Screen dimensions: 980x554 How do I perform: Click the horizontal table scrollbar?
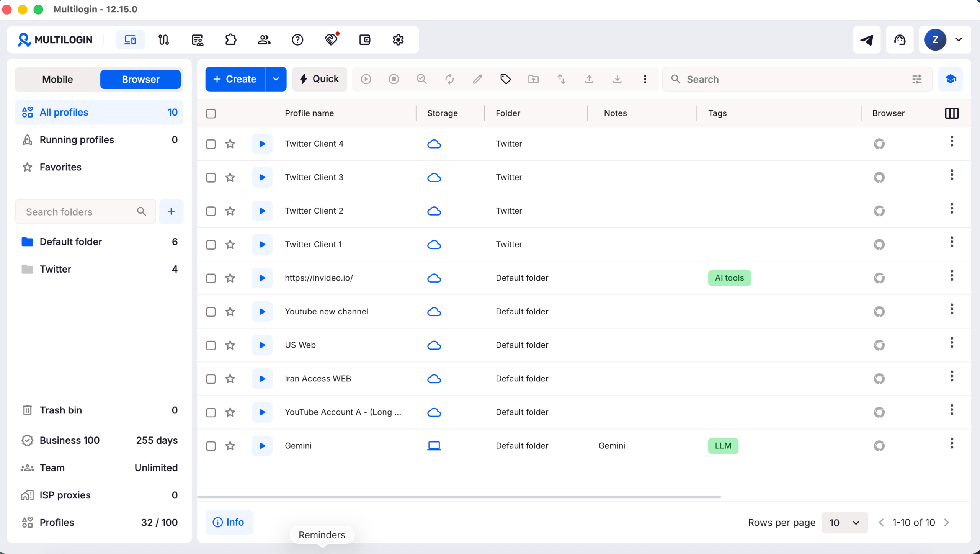pyautogui.click(x=459, y=497)
